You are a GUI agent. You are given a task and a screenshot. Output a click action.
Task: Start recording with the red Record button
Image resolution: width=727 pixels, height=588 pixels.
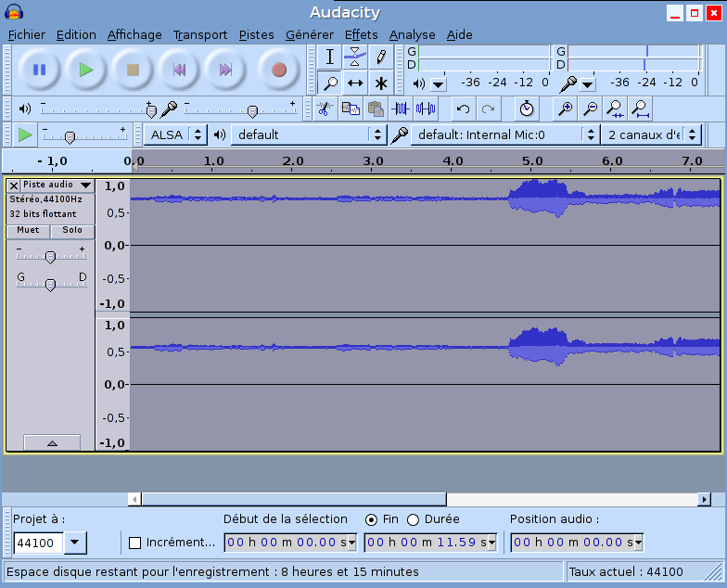278,70
